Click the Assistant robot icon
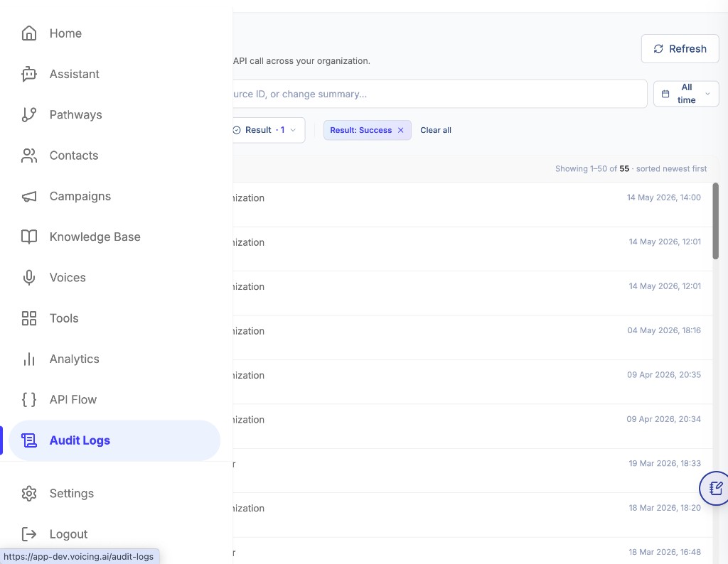 tap(28, 74)
